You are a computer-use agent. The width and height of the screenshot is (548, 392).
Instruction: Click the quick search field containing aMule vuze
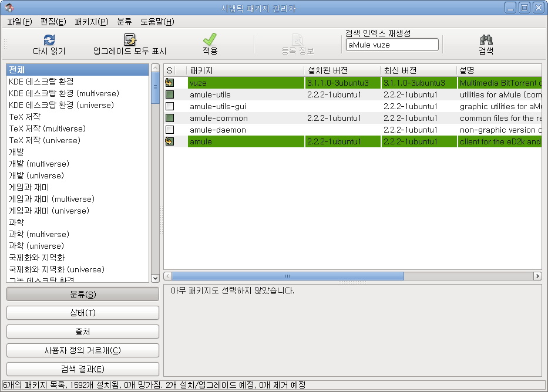[x=392, y=45]
